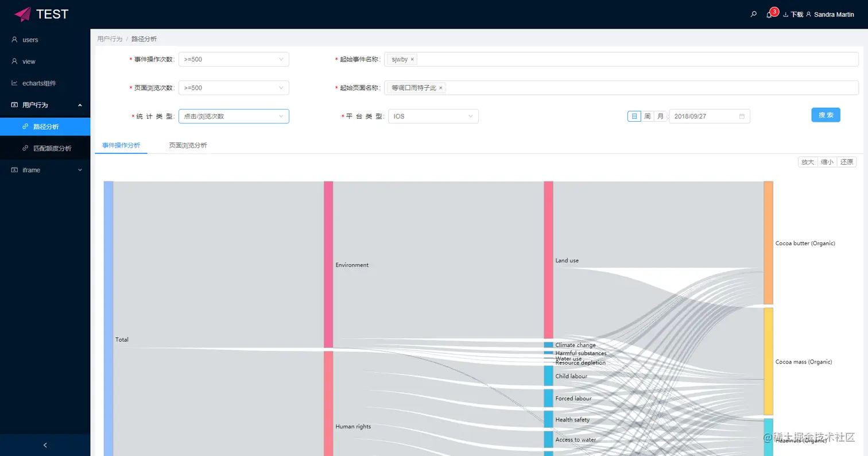Click the 缩小 zoom-out button
Screen dimensions: 868x456
point(827,162)
